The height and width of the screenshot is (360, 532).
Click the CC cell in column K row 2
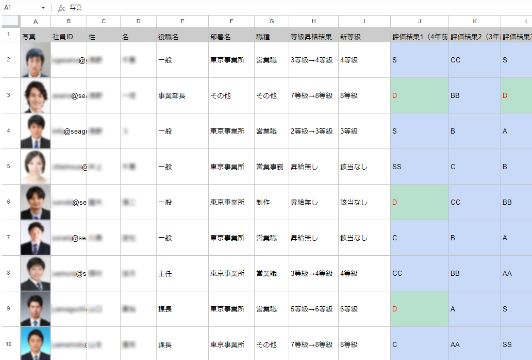pyautogui.click(x=474, y=60)
